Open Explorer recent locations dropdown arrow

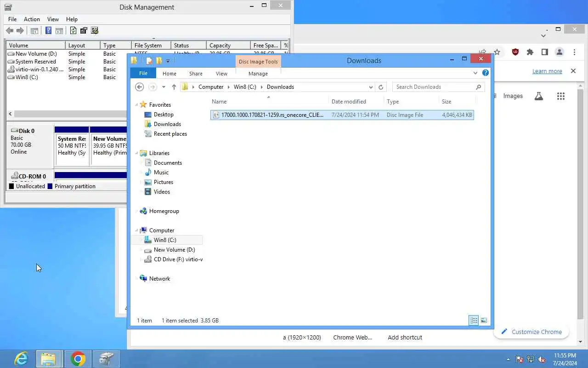pyautogui.click(x=164, y=87)
